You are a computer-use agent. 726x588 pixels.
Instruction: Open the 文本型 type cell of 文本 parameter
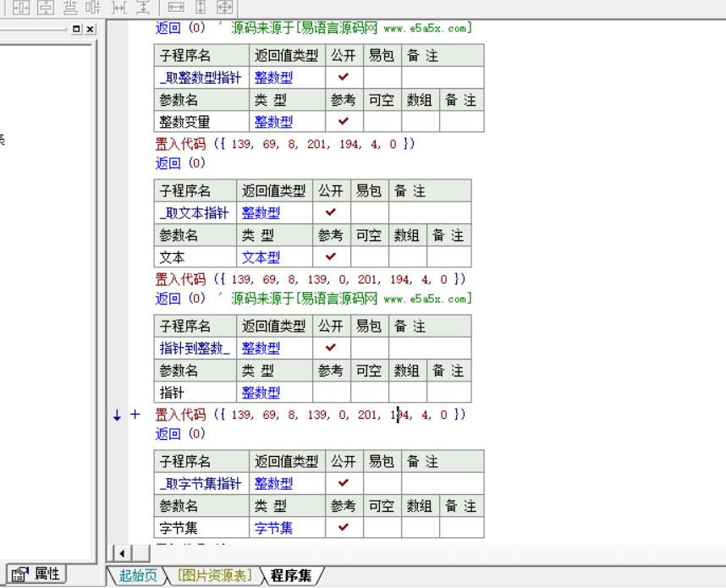261,257
